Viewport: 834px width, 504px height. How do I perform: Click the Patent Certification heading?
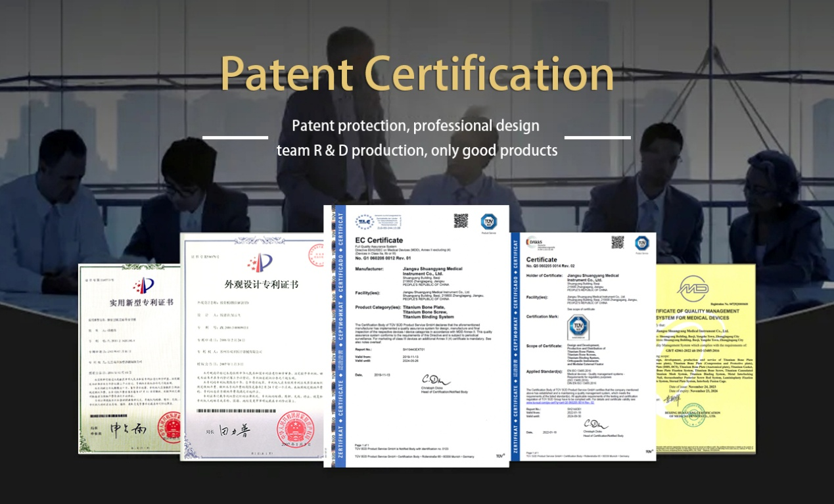click(x=417, y=72)
